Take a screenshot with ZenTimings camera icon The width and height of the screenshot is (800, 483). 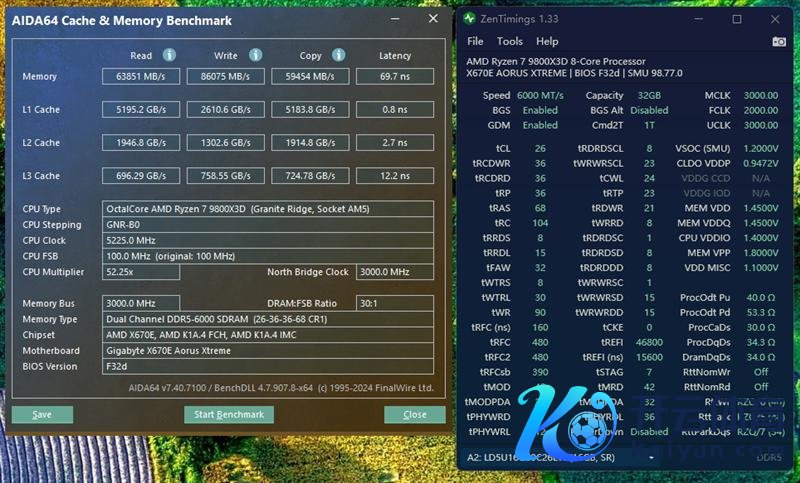(x=779, y=41)
